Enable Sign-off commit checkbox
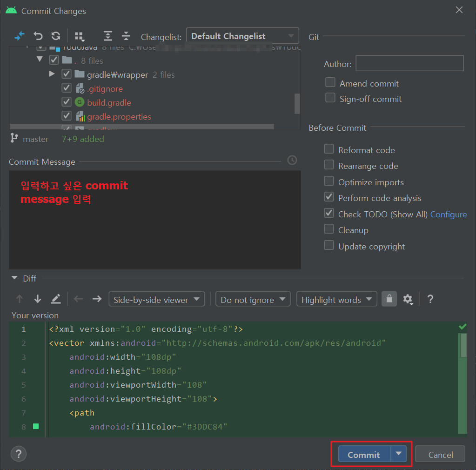Viewport: 476px width, 470px height. [330, 98]
